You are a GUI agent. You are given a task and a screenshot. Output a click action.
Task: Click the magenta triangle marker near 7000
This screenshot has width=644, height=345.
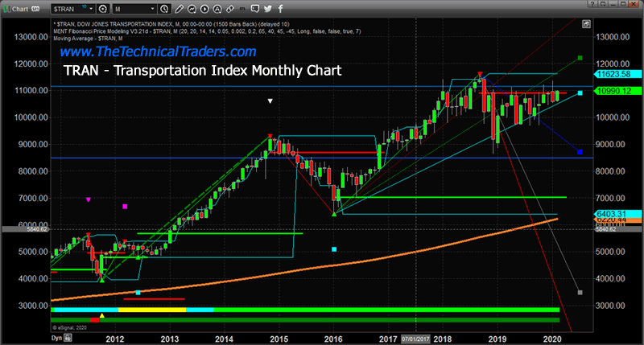pos(89,199)
